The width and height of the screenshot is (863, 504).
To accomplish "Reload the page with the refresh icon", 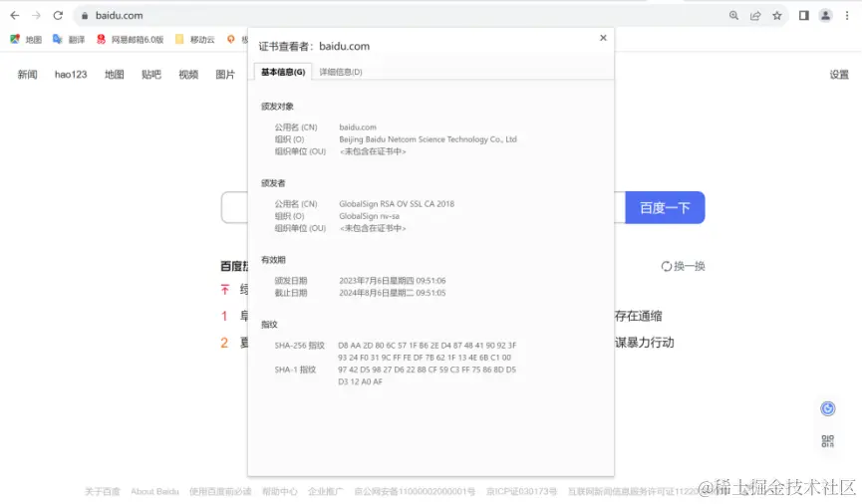I will (x=58, y=15).
